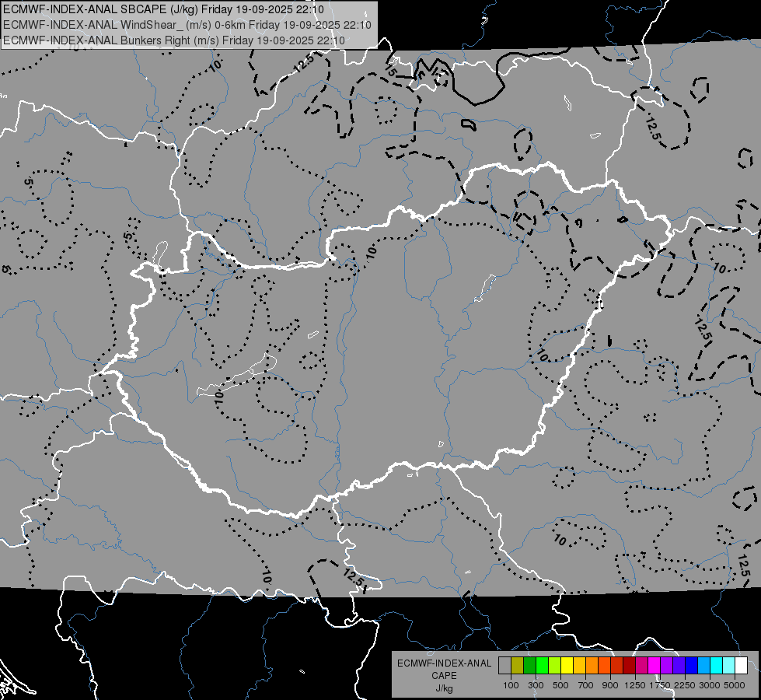Click the pure yellow swatch after 500

(567, 666)
